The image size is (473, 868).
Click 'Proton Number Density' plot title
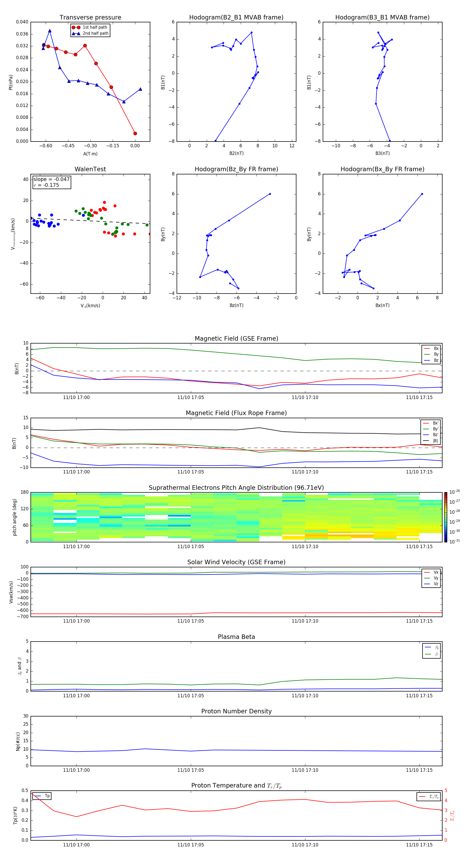[236, 711]
